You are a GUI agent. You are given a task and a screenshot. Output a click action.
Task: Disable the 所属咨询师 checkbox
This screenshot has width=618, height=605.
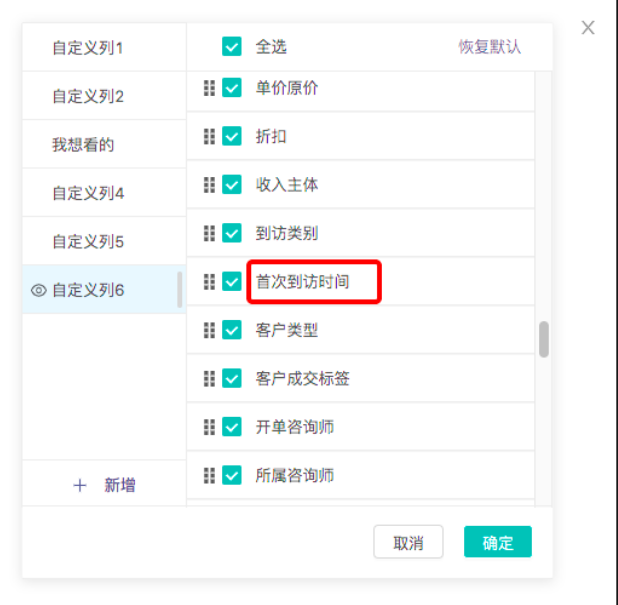[232, 475]
